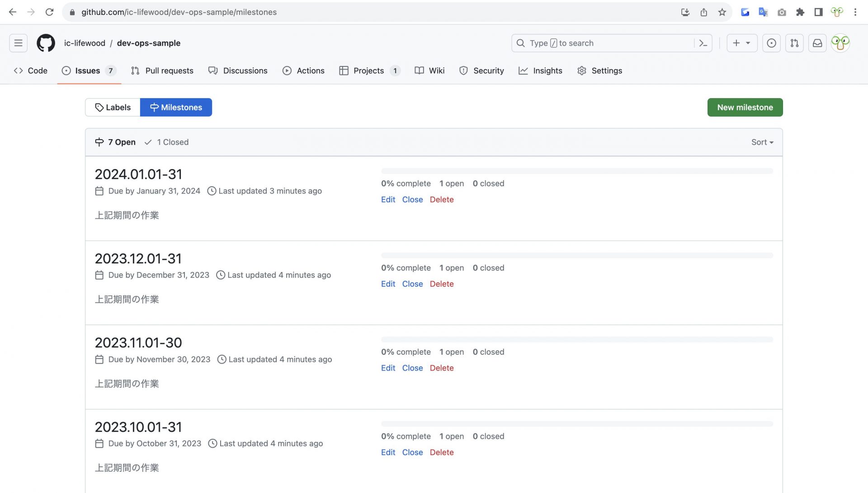868x493 pixels.
Task: Click the New milestone button
Action: tap(745, 107)
